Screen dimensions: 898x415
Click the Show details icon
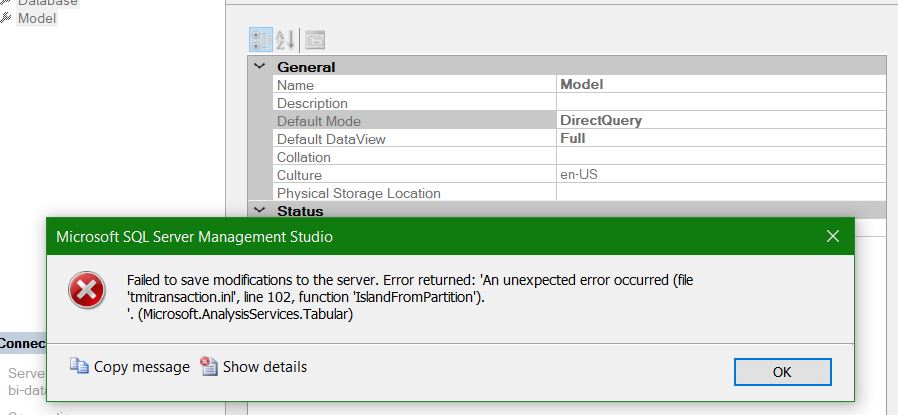[x=209, y=366]
